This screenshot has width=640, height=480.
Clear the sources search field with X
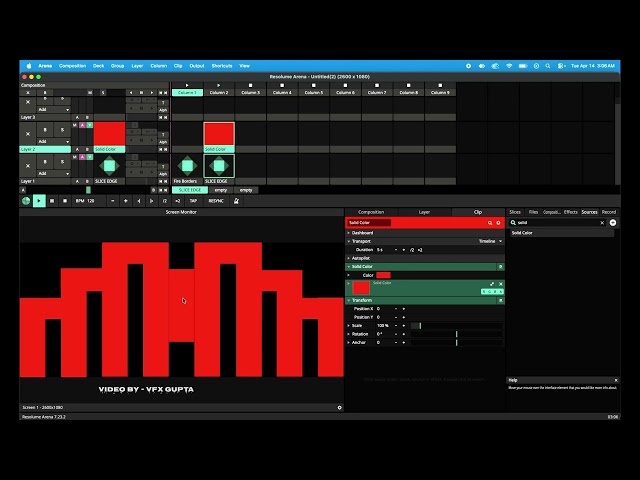(602, 223)
